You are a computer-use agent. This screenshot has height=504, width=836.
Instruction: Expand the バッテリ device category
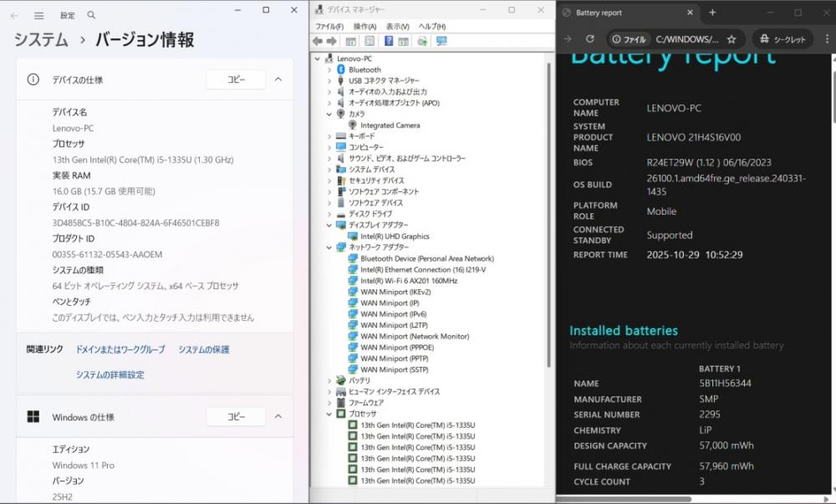(329, 380)
